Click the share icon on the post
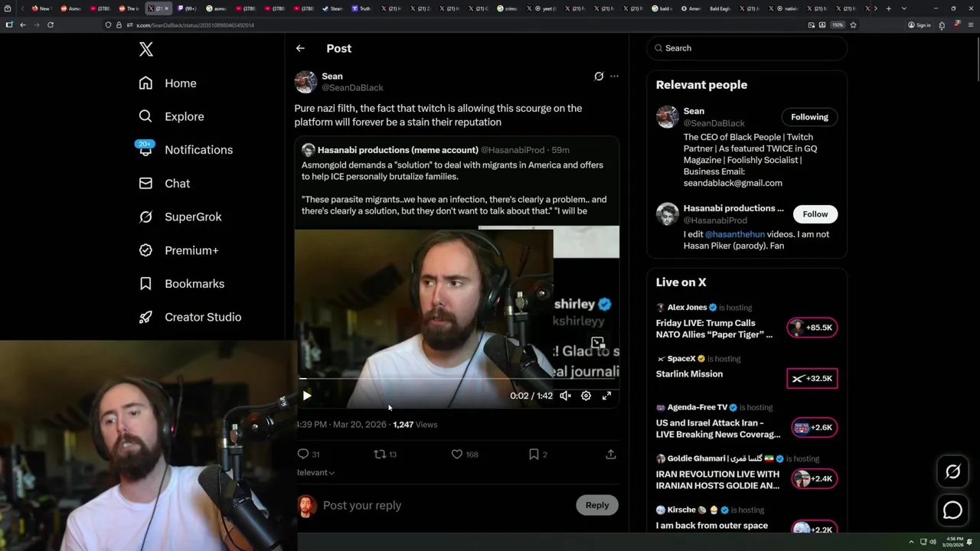The image size is (980, 551). pyautogui.click(x=611, y=455)
